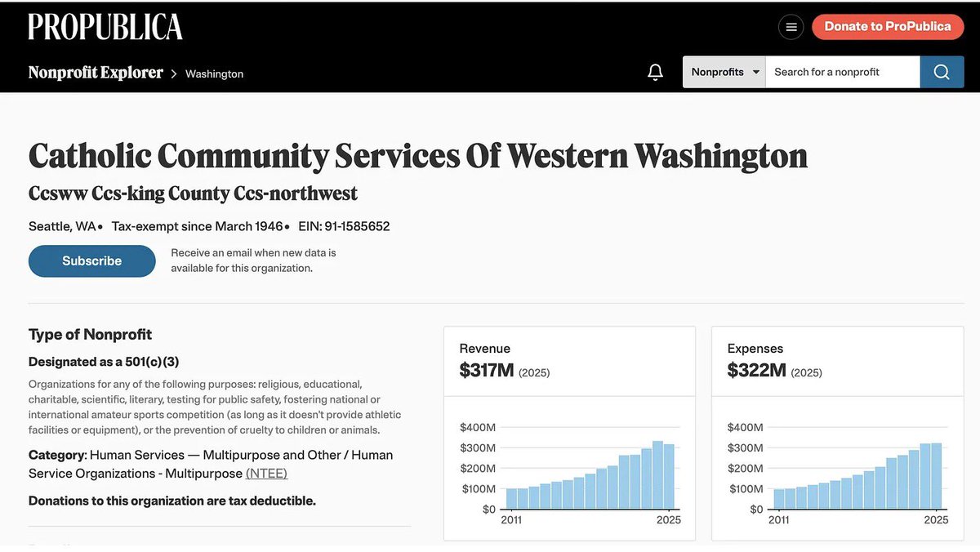Open the NTEE category link
980x552 pixels.
coord(266,474)
